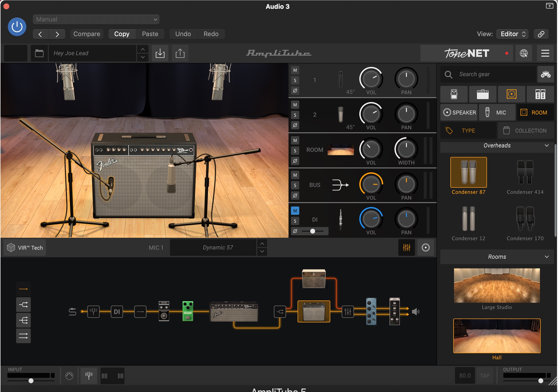The height and width of the screenshot is (392, 558).
Task: Click the save preset download icon
Action: pyautogui.click(x=160, y=53)
